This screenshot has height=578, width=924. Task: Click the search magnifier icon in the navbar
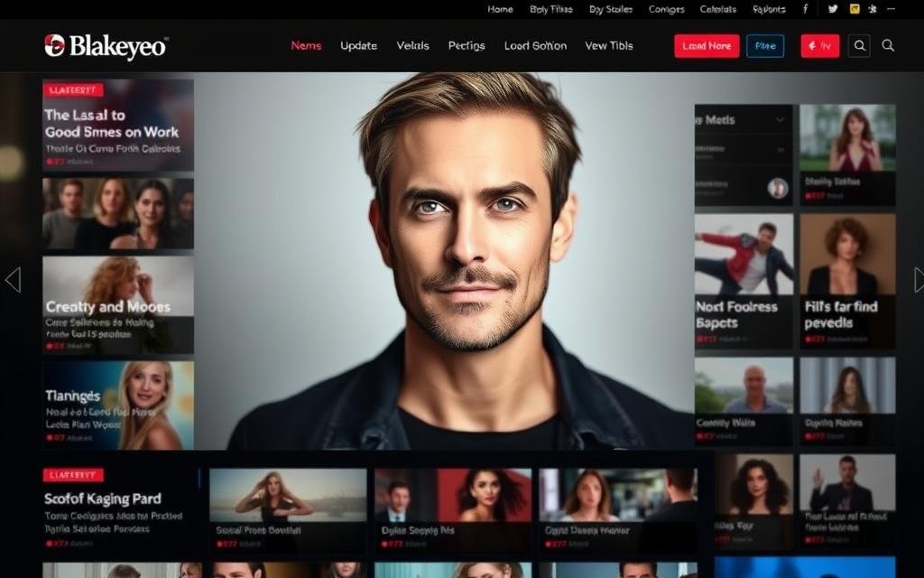[x=859, y=45]
